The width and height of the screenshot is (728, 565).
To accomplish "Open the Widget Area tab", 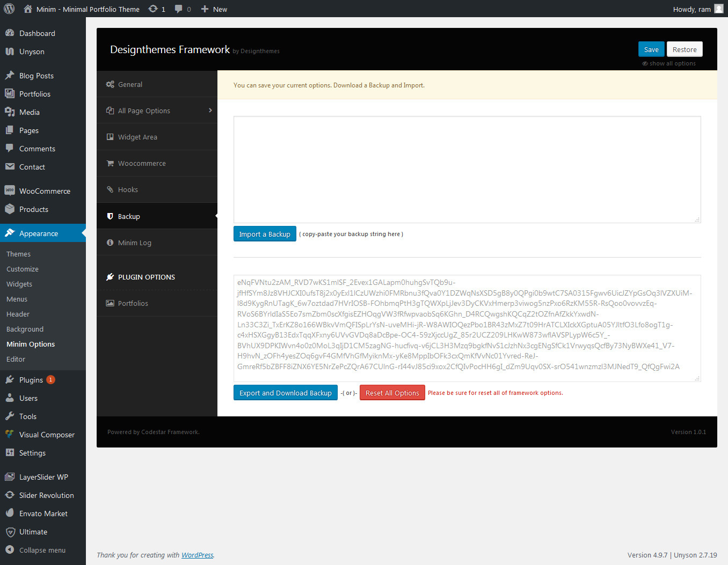I will (157, 137).
